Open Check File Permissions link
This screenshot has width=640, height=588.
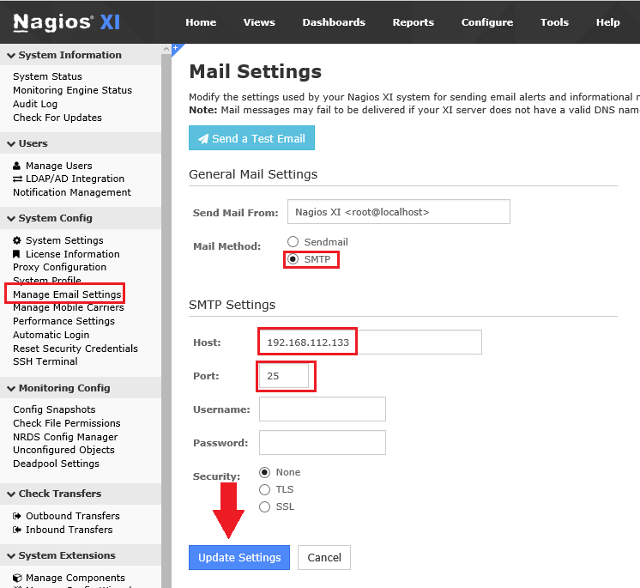coord(67,424)
